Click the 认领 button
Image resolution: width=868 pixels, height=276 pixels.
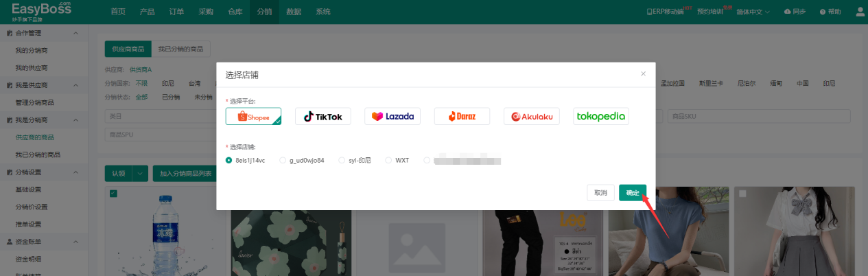[119, 174]
